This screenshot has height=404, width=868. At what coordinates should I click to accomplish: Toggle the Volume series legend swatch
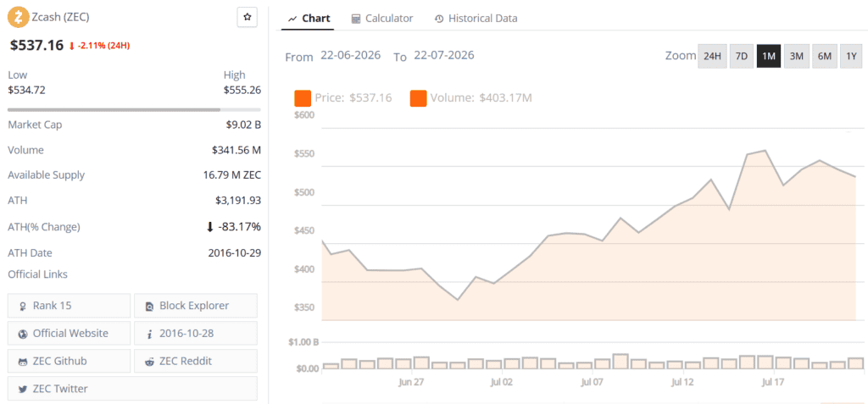[419, 98]
